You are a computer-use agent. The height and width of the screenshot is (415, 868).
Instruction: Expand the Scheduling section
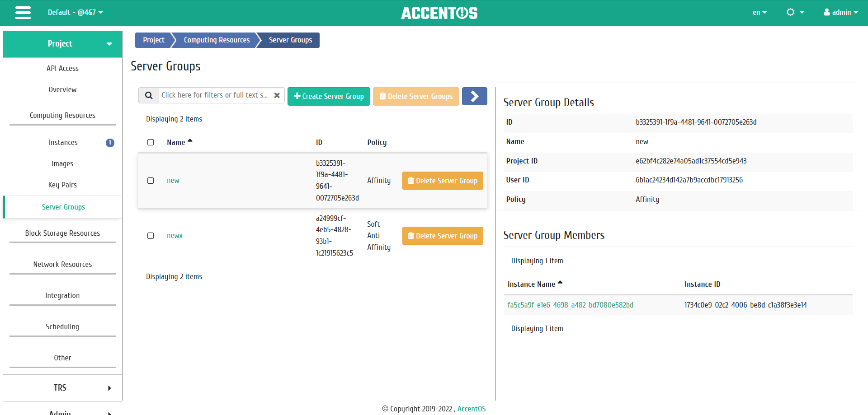point(63,326)
